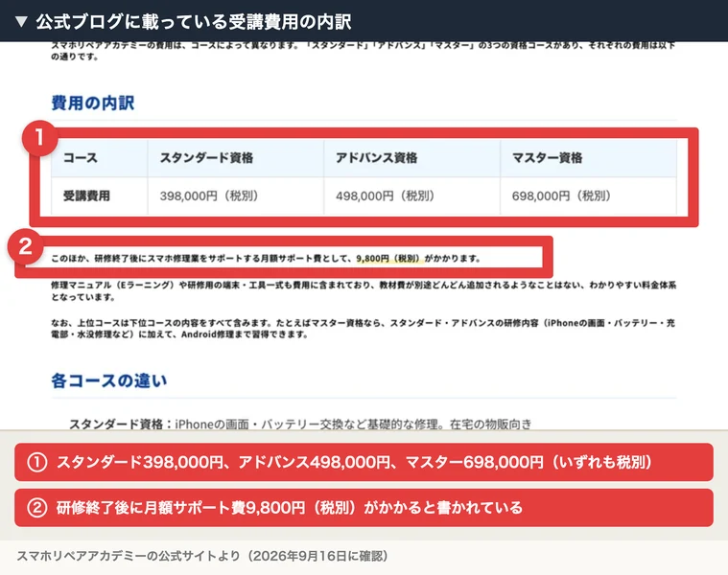The width and height of the screenshot is (728, 575).
Task: Click the paragraph starting 修理マニュアル（Eラーニング）
Action: pyautogui.click(x=364, y=291)
